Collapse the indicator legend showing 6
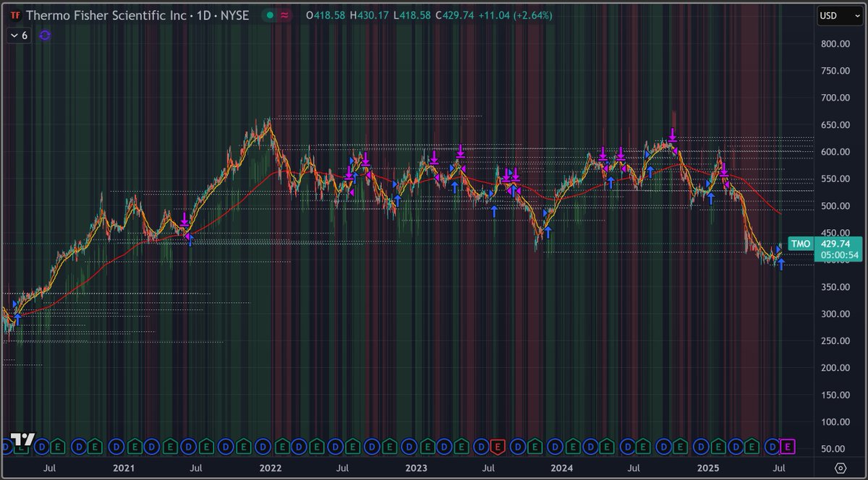 point(19,35)
